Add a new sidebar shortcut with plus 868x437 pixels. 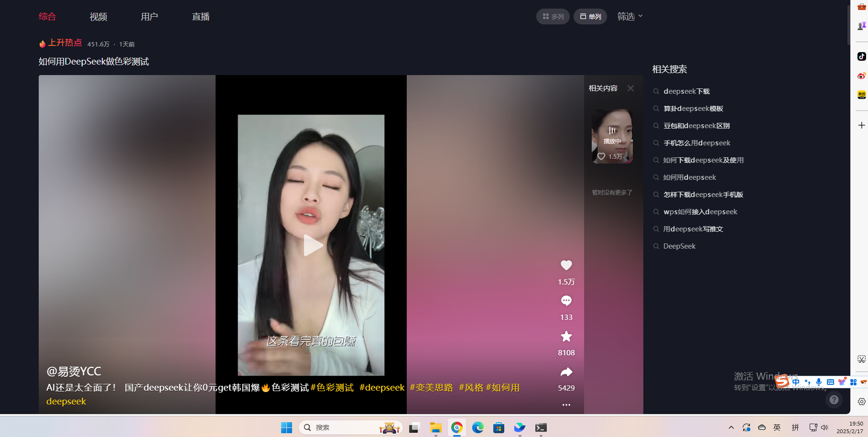[861, 125]
